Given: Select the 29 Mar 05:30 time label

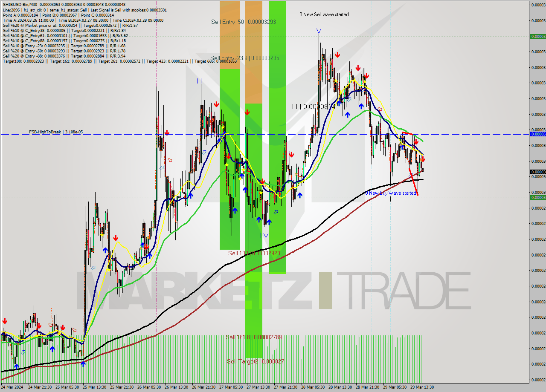Looking at the screenshot, I should pos(395,387).
